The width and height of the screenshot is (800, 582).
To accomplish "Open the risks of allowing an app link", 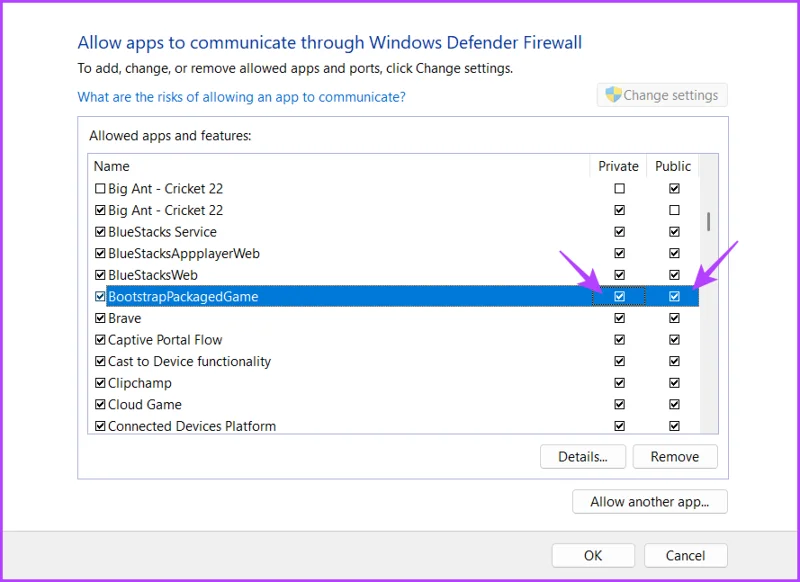I will (x=241, y=97).
